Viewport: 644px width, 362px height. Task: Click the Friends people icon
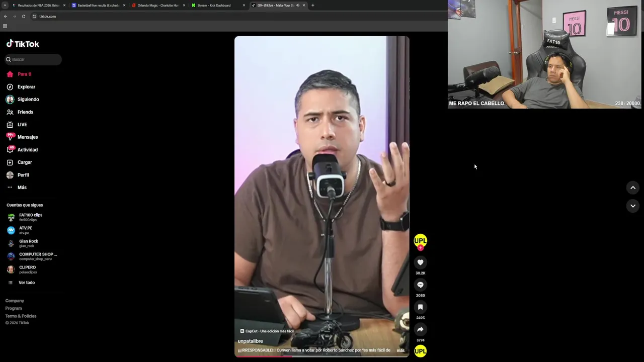point(10,112)
